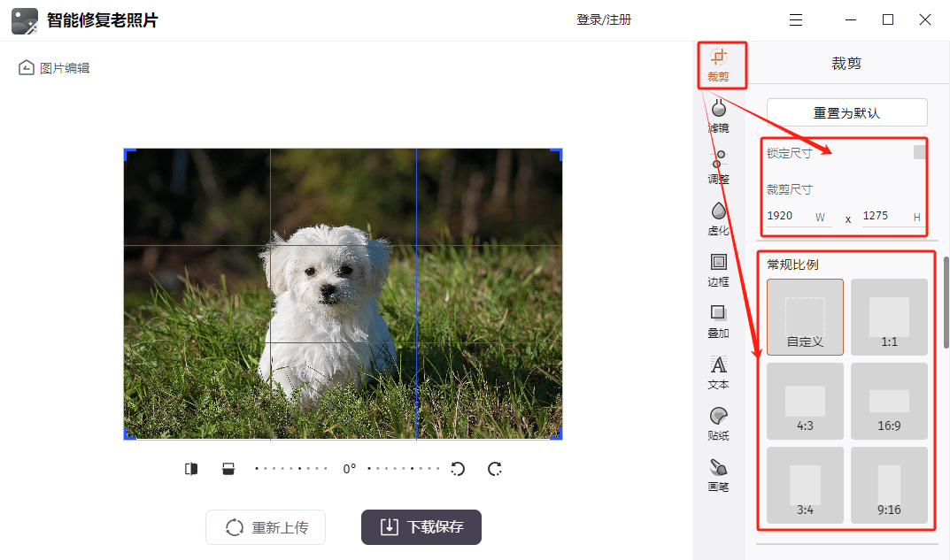The width and height of the screenshot is (950, 560).
Task: Select the 16:9 crop ratio
Action: (890, 401)
